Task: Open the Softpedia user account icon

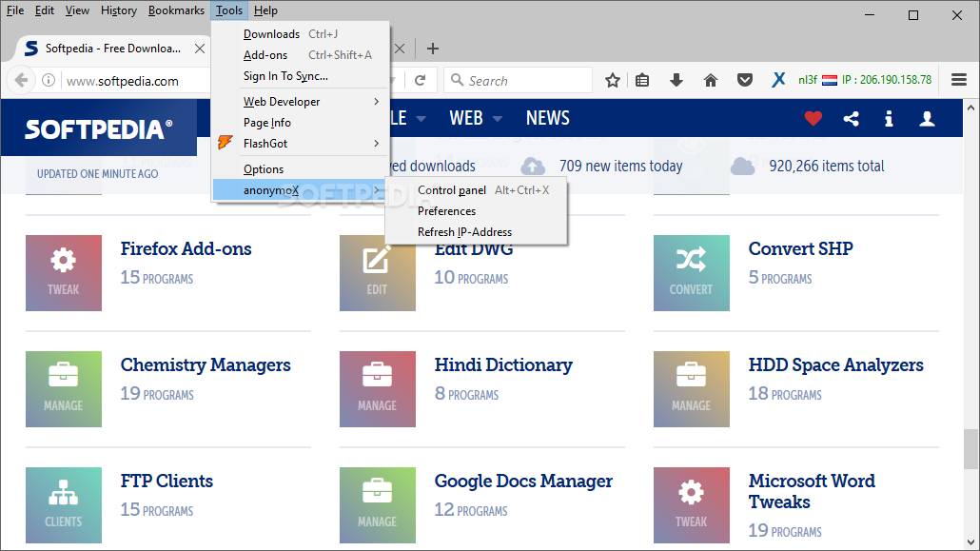Action: pyautogui.click(x=927, y=118)
